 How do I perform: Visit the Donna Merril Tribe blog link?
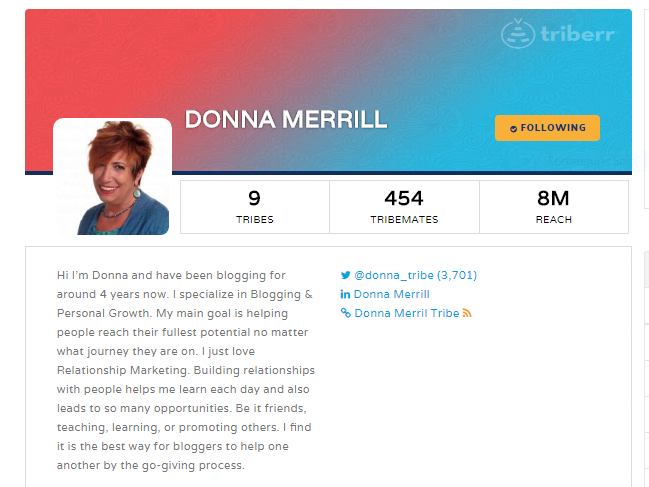407,313
